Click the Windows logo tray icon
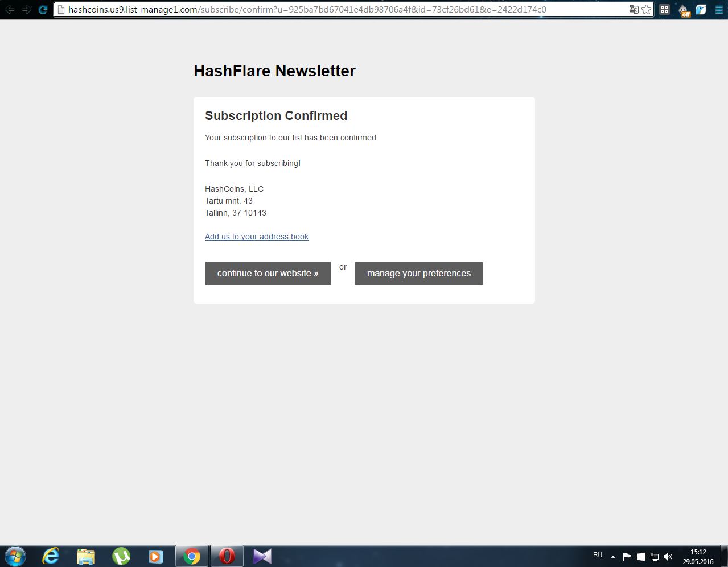Viewport: 728px width, 567px height. (x=641, y=557)
